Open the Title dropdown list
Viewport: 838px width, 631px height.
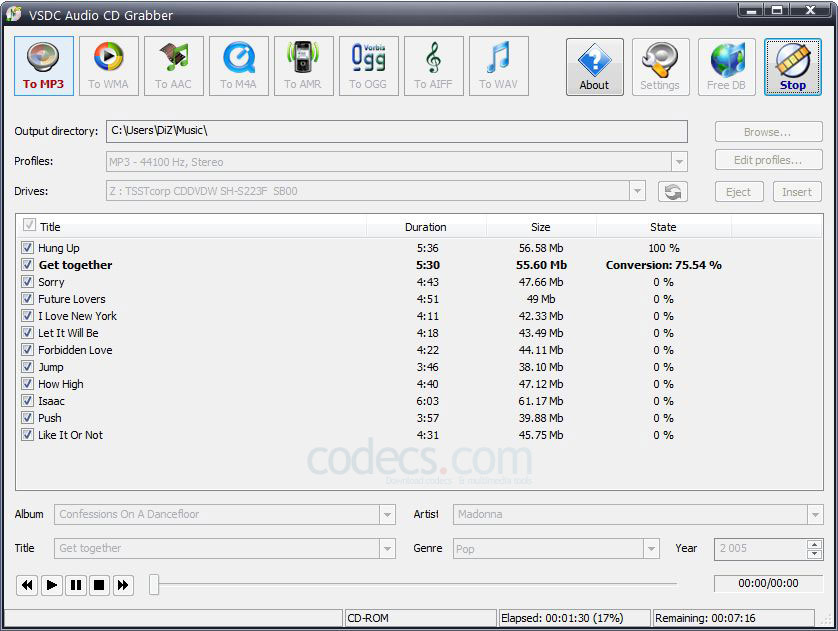387,549
